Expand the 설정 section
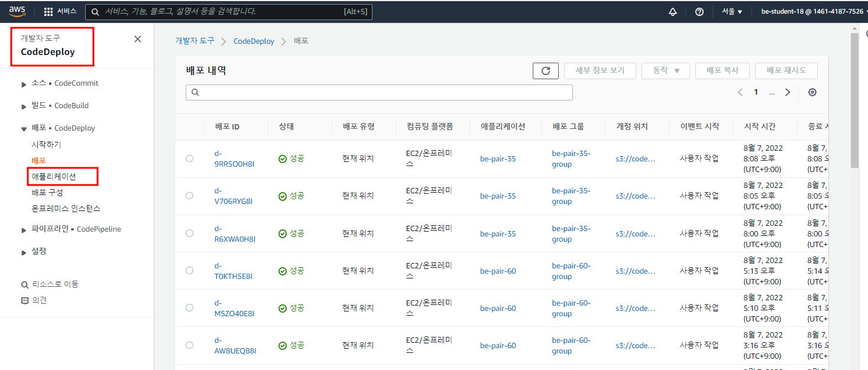The height and width of the screenshot is (370, 868). click(x=24, y=252)
